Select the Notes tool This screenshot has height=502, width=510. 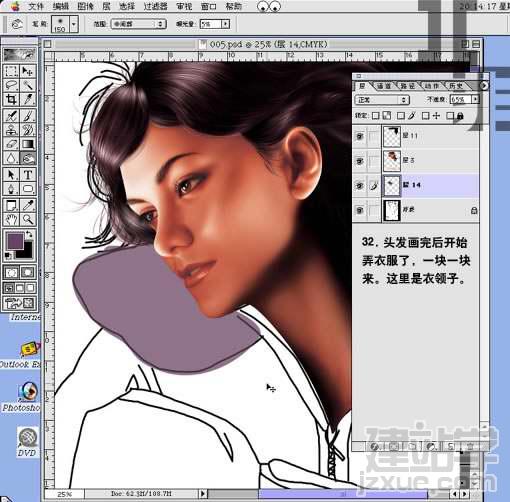pos(11,205)
